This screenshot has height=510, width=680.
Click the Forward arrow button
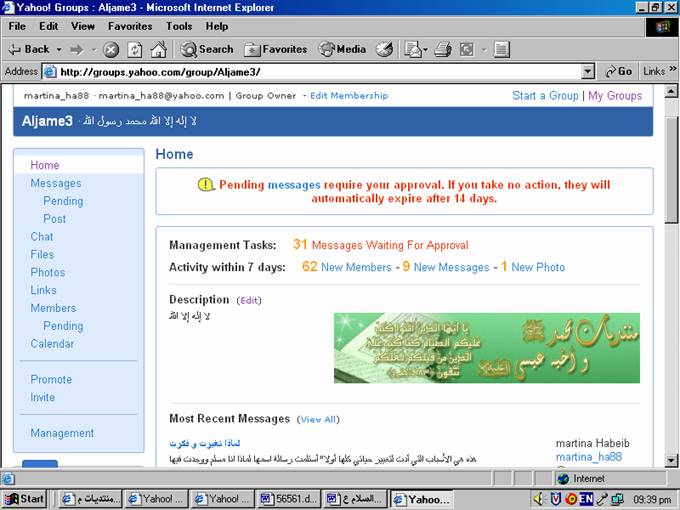(77, 49)
